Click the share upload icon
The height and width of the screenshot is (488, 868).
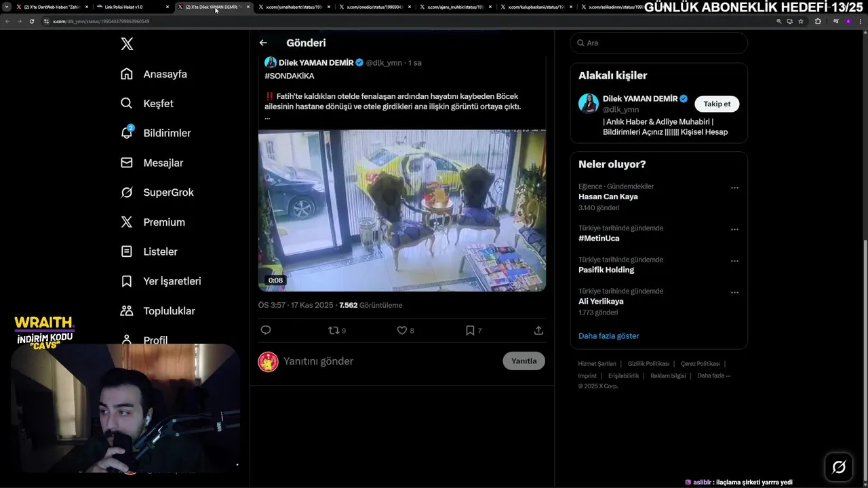tap(538, 330)
